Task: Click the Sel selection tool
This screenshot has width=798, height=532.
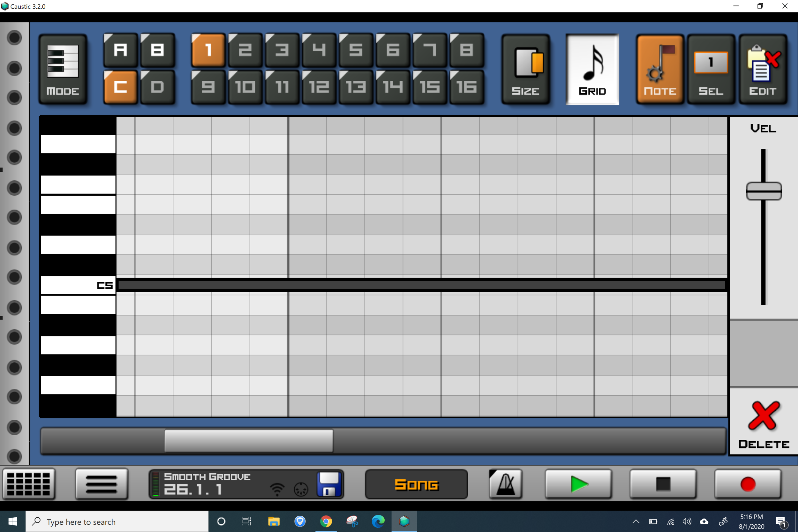Action: [x=711, y=69]
